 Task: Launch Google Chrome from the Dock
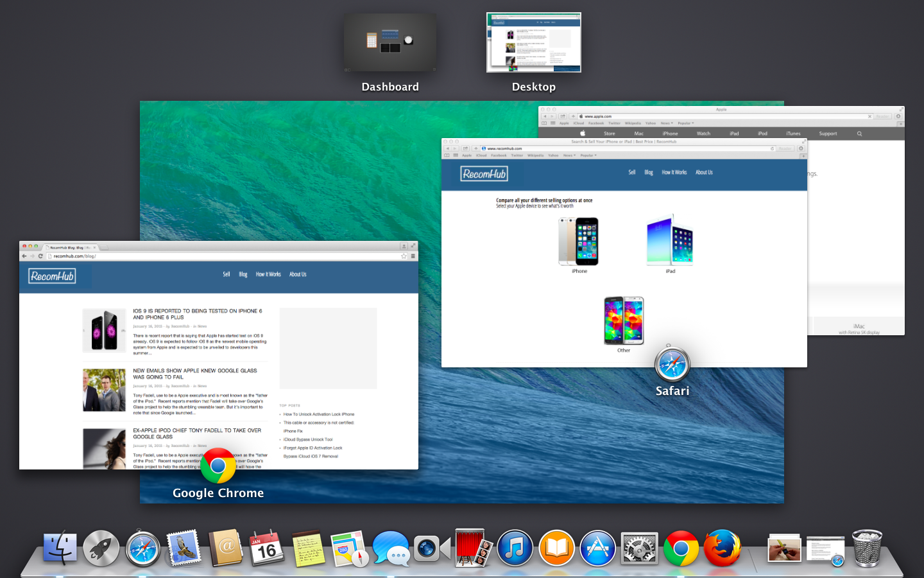pos(681,548)
